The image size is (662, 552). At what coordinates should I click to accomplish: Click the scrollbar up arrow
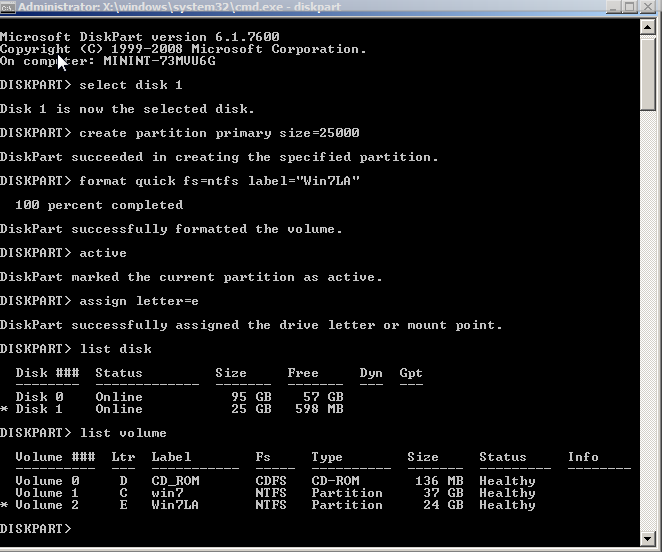(650, 28)
